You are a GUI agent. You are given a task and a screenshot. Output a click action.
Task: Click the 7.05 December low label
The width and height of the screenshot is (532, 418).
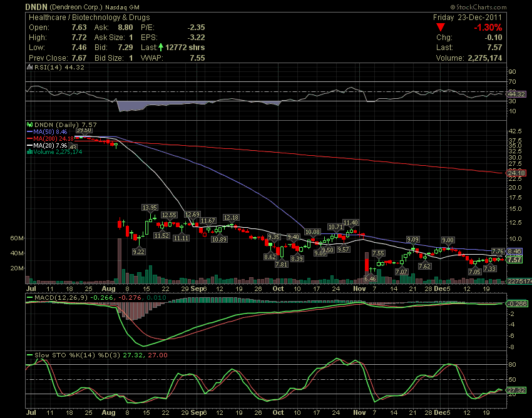474,272
